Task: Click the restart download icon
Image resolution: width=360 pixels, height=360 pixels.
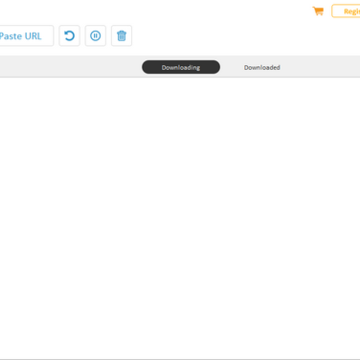Action: 69,36
